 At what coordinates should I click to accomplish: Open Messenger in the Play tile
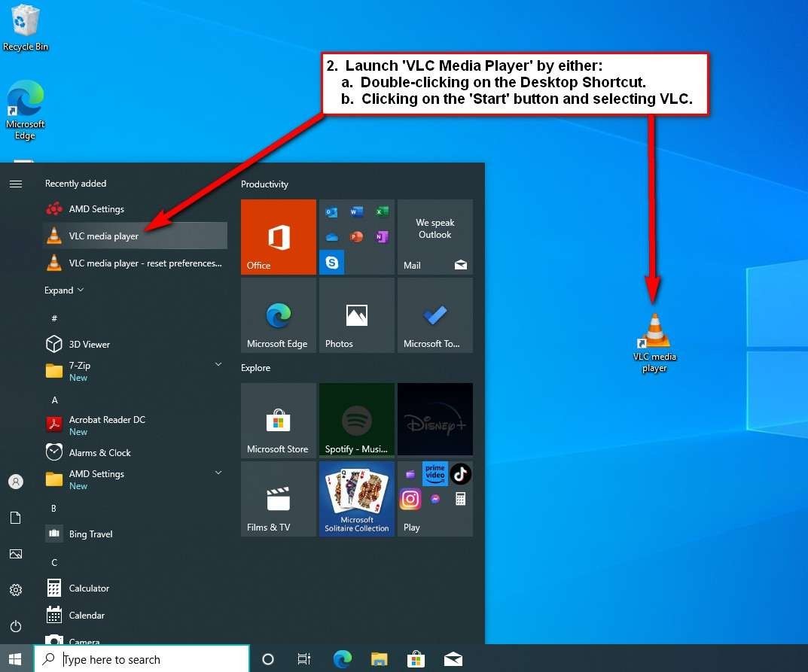pyautogui.click(x=435, y=499)
